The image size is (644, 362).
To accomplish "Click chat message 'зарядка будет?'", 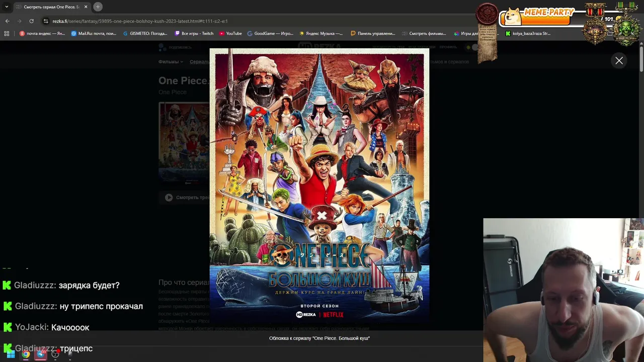I will point(89,285).
